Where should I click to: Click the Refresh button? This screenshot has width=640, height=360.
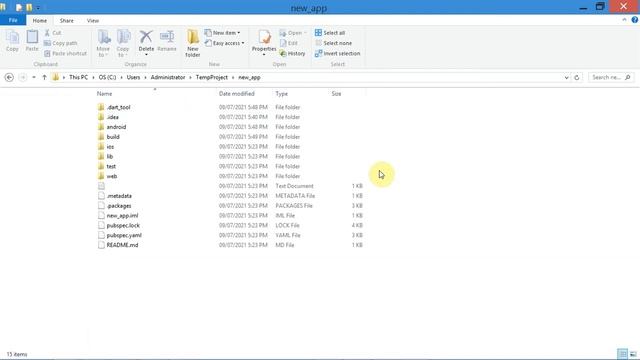point(577,77)
